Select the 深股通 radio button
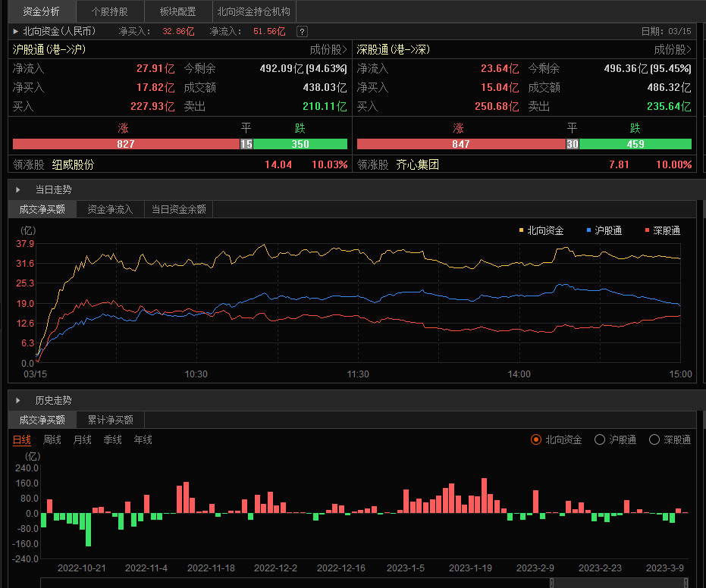Screen dimensions: 706x588 point(654,439)
